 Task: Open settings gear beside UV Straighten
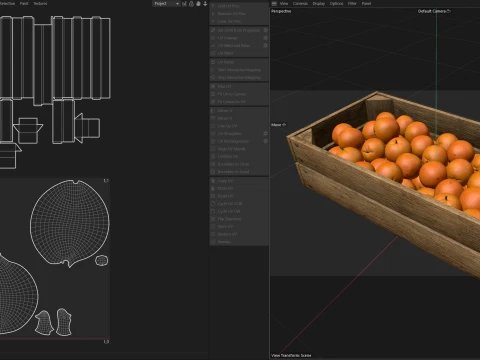266,133
